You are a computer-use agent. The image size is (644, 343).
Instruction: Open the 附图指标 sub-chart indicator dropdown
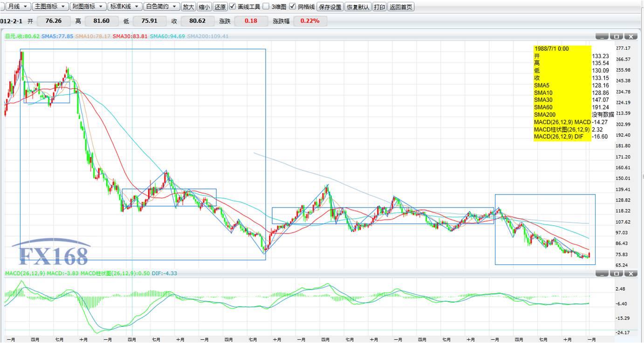pyautogui.click(x=88, y=7)
